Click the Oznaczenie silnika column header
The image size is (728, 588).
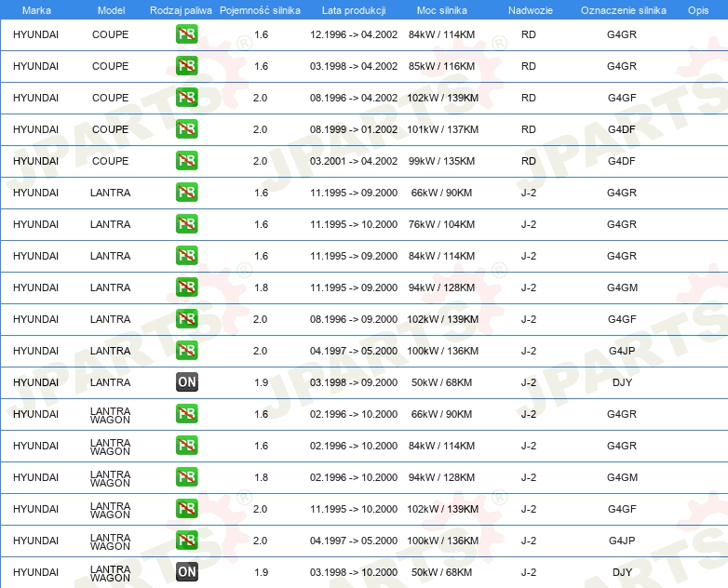coord(623,10)
